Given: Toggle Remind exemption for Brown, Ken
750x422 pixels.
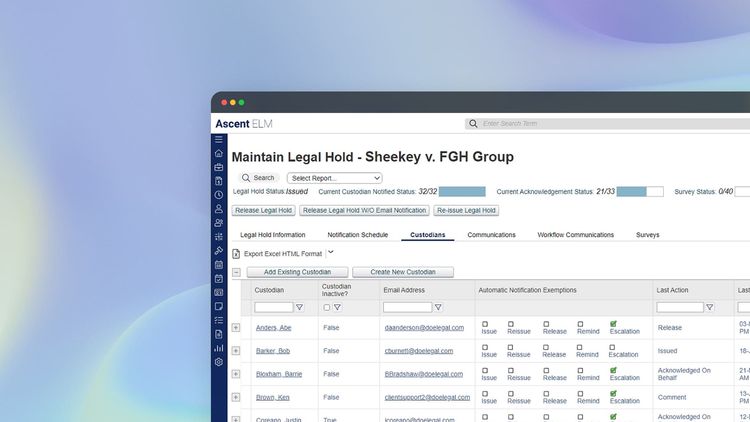Looking at the screenshot, I should (580, 394).
